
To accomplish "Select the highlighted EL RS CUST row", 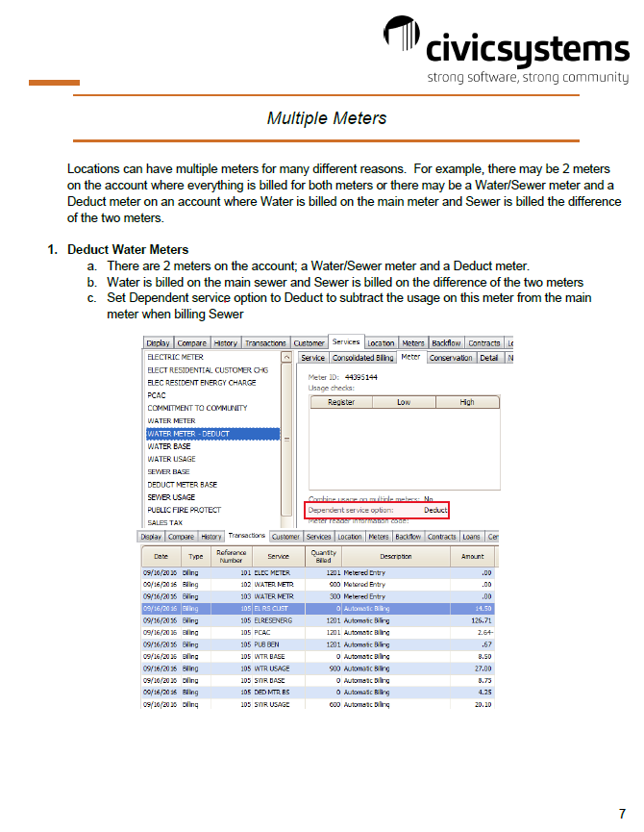I will [x=317, y=609].
